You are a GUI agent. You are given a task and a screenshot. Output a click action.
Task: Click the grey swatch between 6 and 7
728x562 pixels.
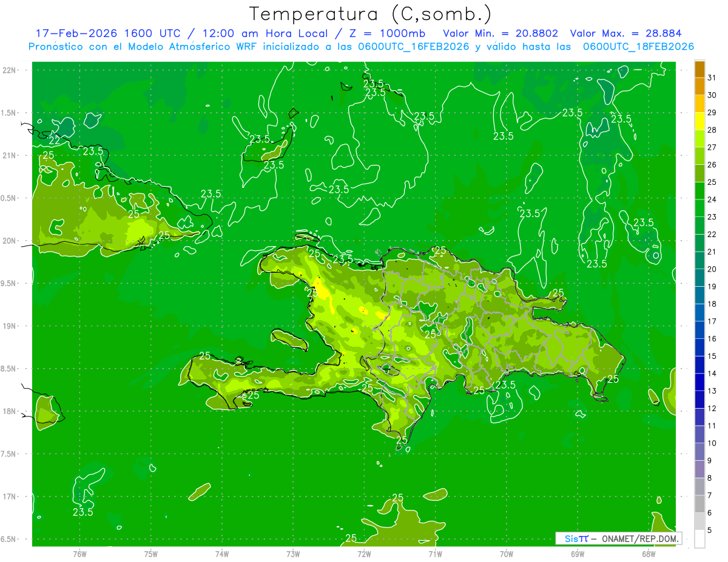click(699, 504)
